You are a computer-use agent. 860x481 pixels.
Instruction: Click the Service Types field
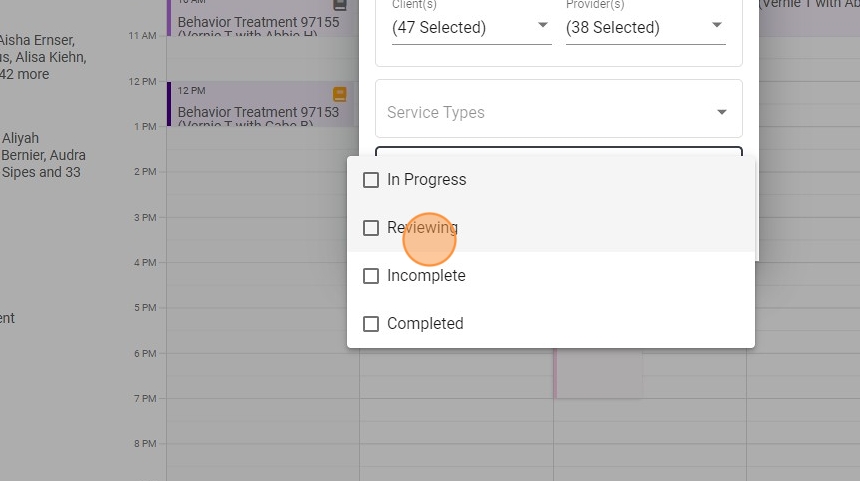click(540, 112)
